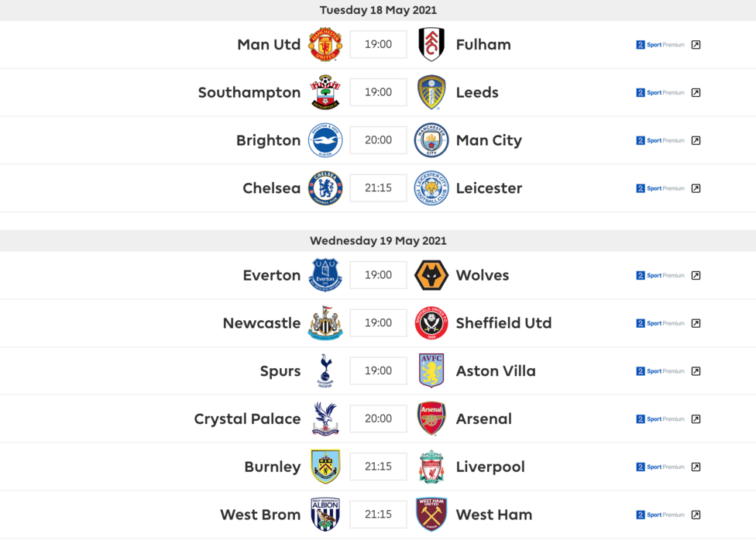Image resolution: width=756 pixels, height=558 pixels.
Task: Select the Aston Villa team name
Action: [x=496, y=371]
